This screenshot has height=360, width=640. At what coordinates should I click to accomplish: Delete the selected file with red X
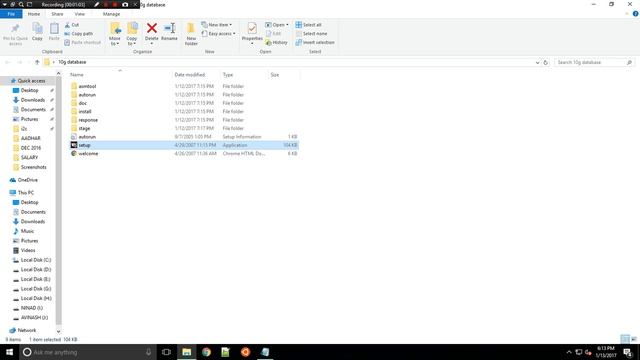(x=151, y=28)
